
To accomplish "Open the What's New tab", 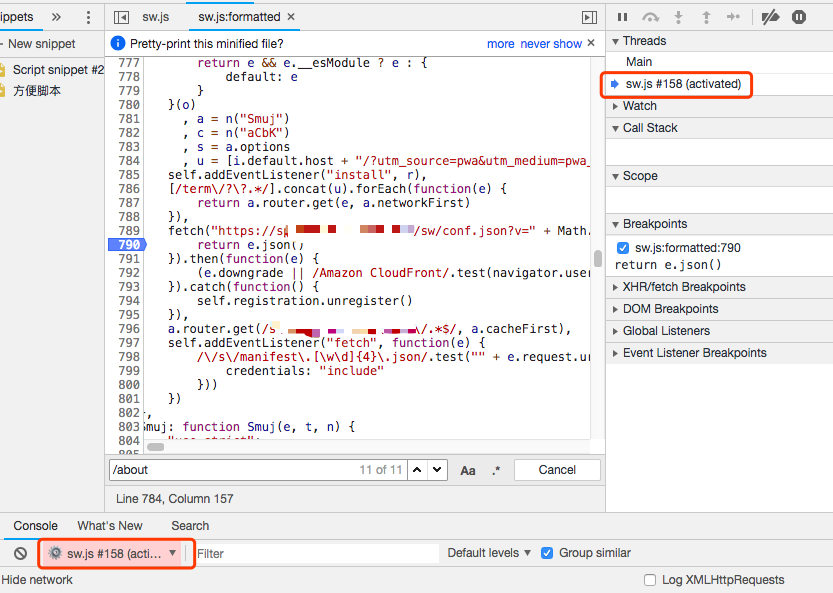I will click(109, 525).
